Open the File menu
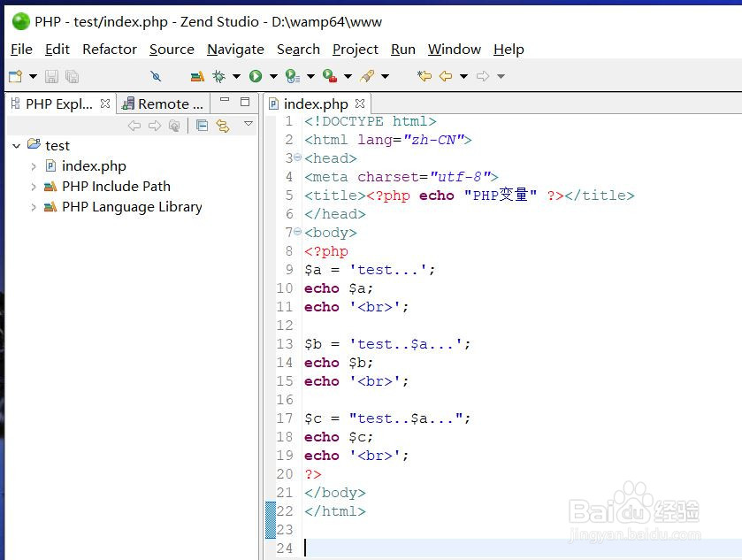742x560 pixels. coord(22,50)
